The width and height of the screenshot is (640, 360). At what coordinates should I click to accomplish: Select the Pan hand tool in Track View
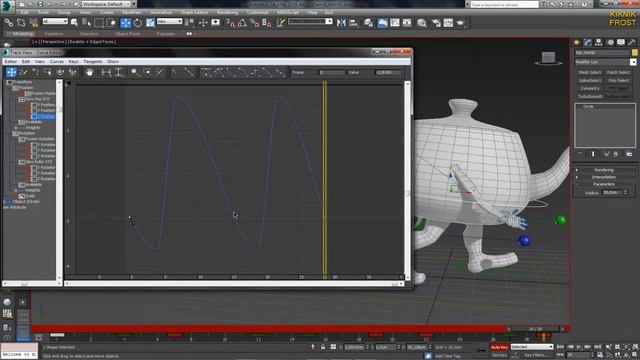click(x=89, y=72)
